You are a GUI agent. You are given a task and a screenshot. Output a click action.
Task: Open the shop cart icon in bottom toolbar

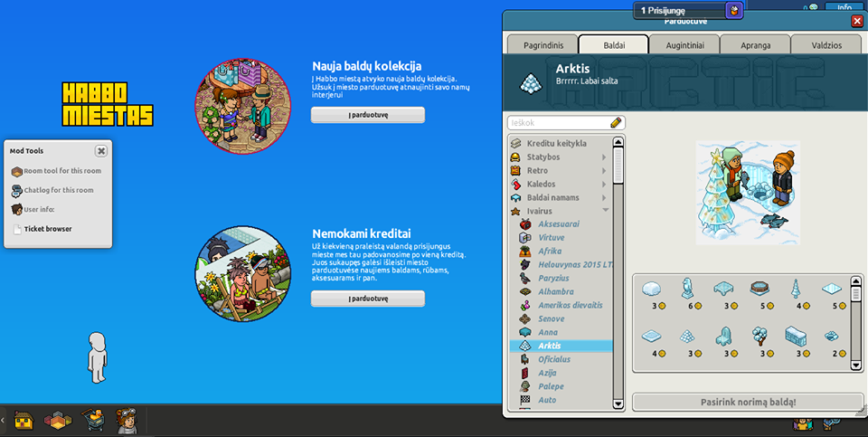pyautogui.click(x=93, y=420)
